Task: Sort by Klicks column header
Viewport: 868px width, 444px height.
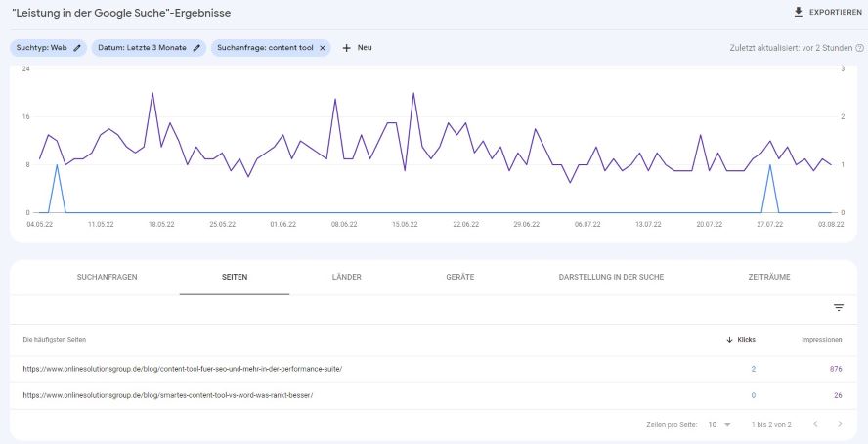Action: (746, 340)
